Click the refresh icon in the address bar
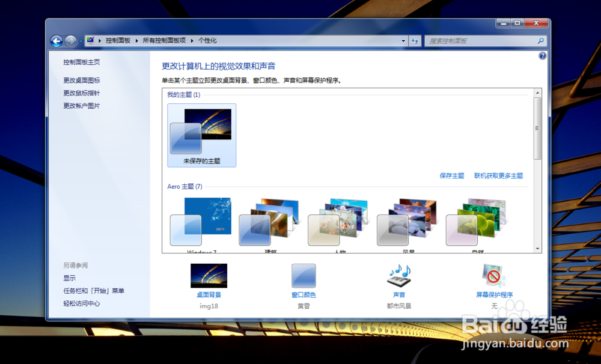The image size is (601, 364). point(416,41)
